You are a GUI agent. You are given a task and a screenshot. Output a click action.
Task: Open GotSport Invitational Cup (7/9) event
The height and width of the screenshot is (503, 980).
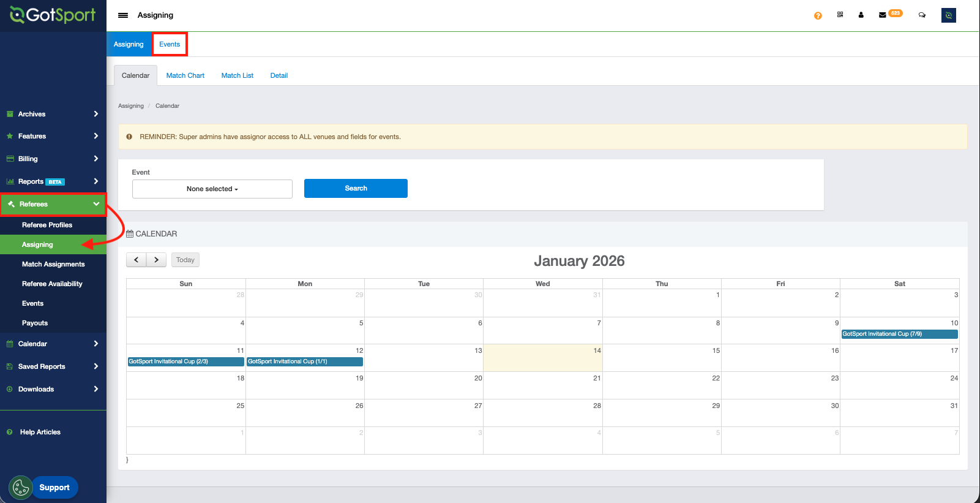(x=899, y=334)
